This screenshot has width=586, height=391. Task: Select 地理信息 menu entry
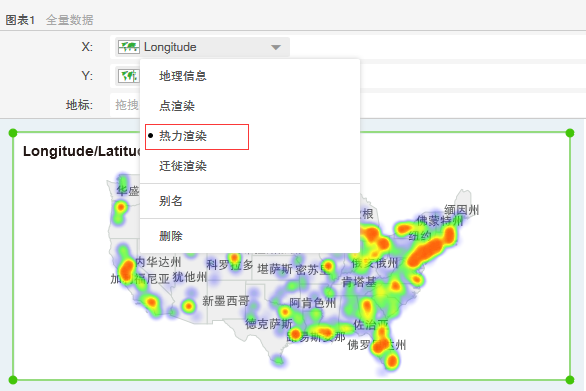point(183,76)
